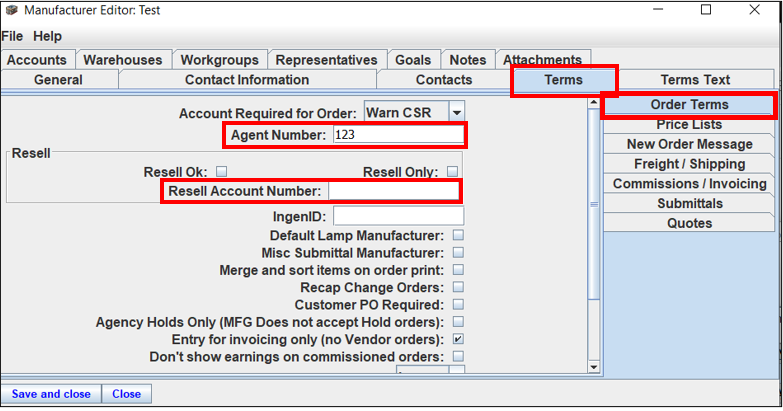Open the Help menu

(47, 36)
